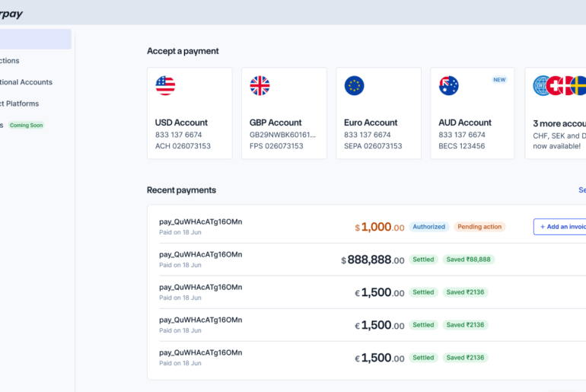Image resolution: width=586 pixels, height=392 pixels.
Task: Open the GBP Account card
Action: pos(284,128)
